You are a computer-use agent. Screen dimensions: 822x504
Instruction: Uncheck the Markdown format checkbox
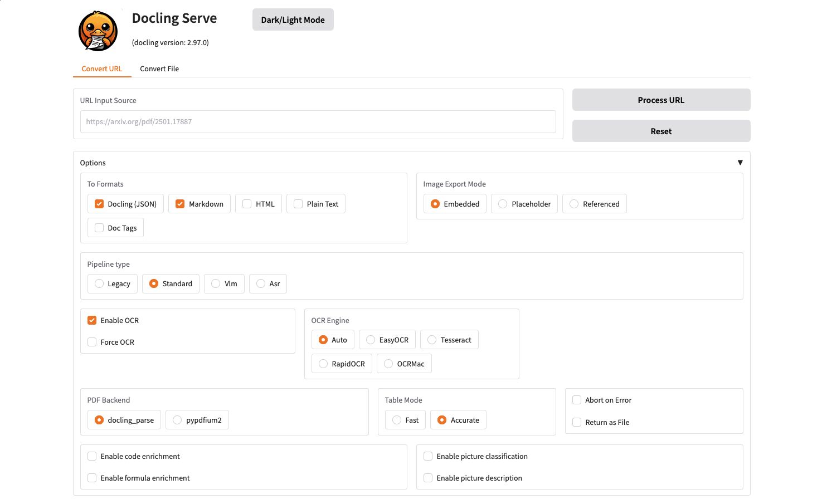tap(180, 204)
